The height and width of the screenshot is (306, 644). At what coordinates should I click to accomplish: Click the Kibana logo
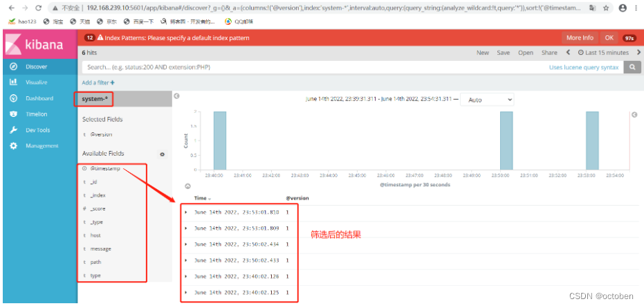39,44
